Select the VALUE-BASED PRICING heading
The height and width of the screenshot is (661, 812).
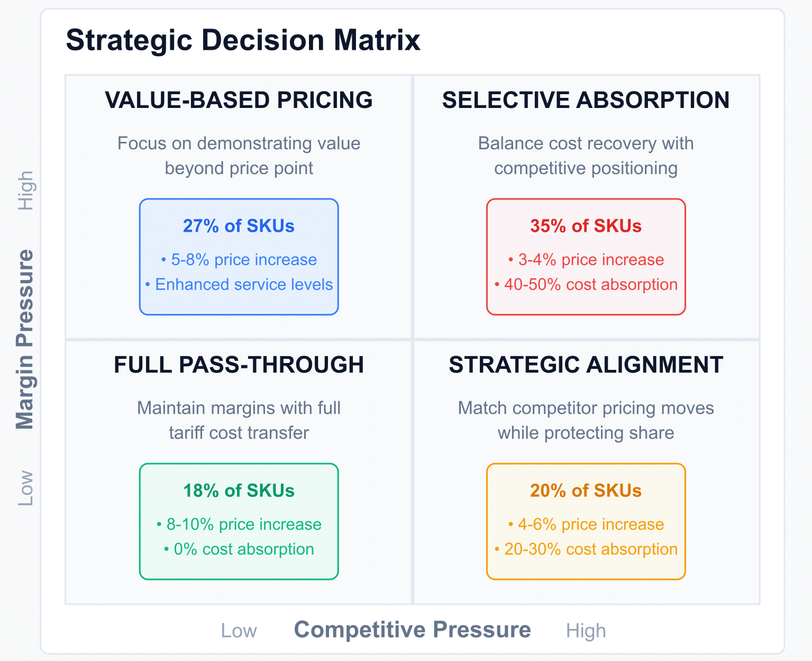[239, 100]
